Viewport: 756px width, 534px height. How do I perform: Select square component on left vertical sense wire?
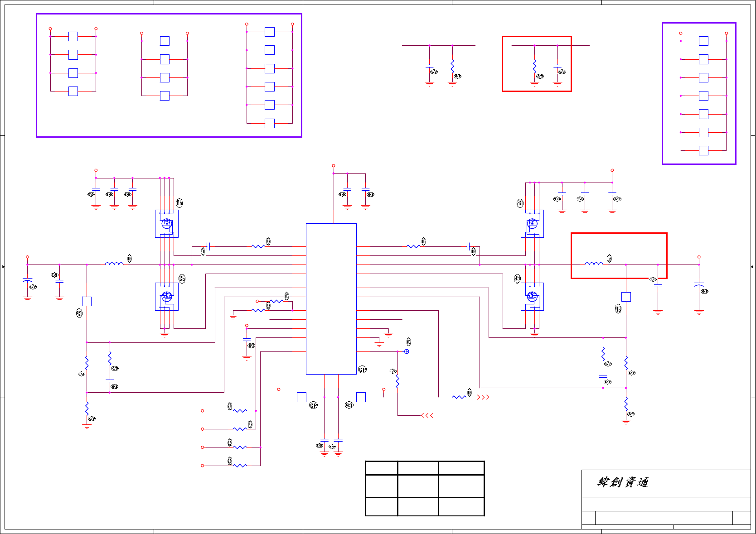pyautogui.click(x=87, y=301)
